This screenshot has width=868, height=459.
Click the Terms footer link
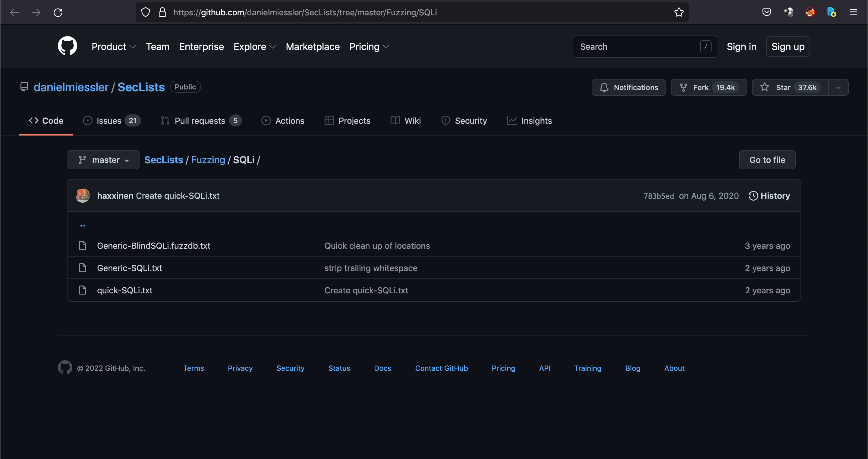point(193,368)
